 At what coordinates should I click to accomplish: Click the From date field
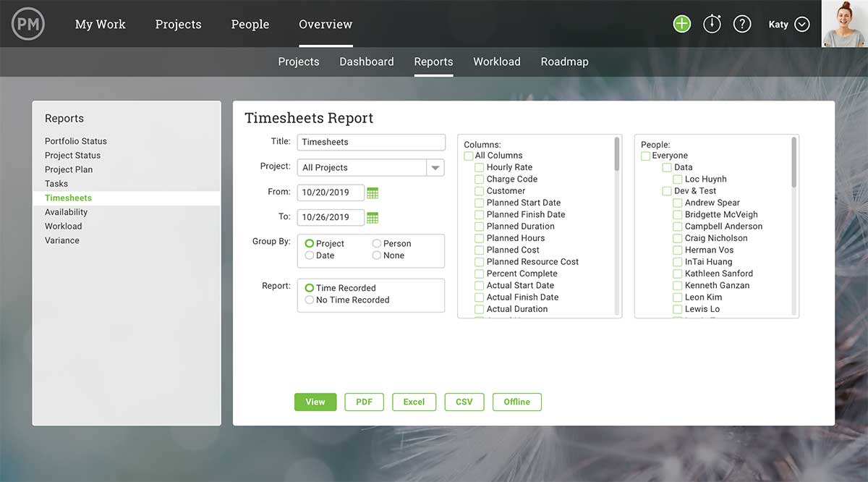coord(331,193)
